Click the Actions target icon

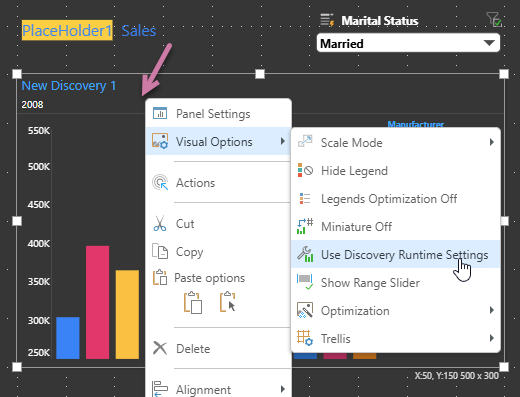tap(160, 182)
